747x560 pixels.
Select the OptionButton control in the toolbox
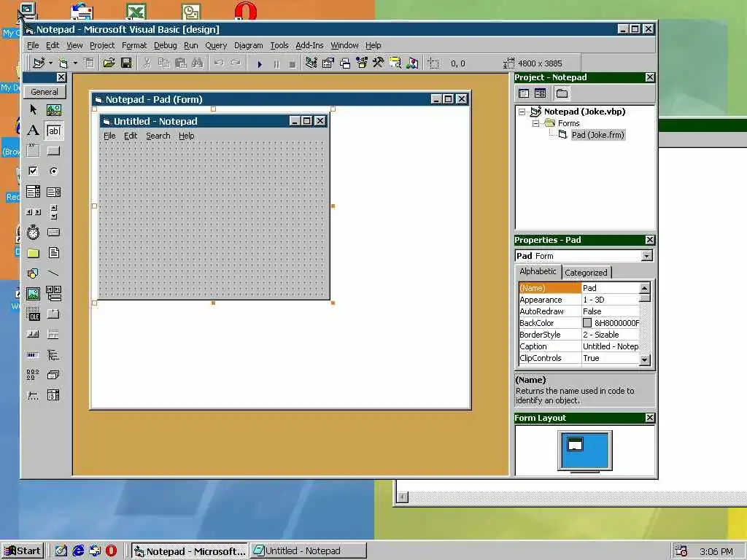tap(54, 171)
